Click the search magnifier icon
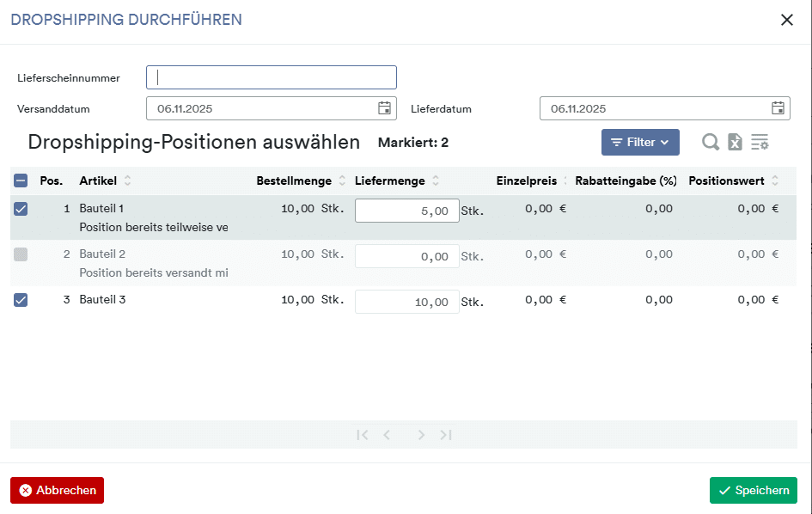Image resolution: width=812 pixels, height=514 pixels. tap(711, 143)
